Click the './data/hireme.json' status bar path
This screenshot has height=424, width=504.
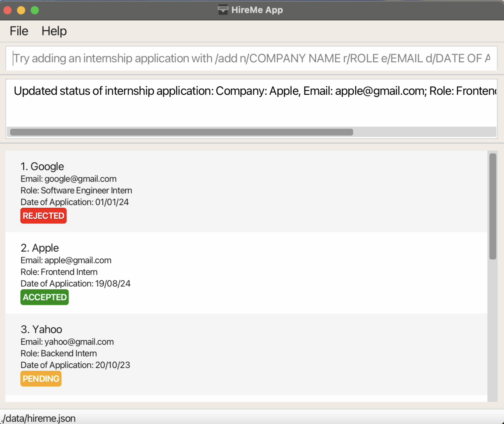(38, 418)
